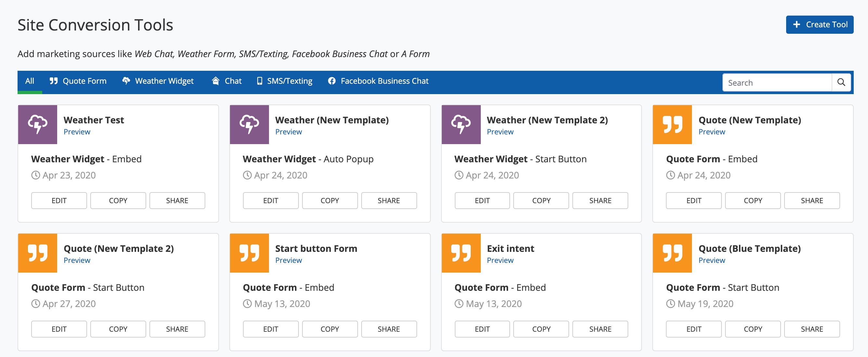Click the Weather (New Template) purple cloud icon
The image size is (868, 357).
pos(249,124)
